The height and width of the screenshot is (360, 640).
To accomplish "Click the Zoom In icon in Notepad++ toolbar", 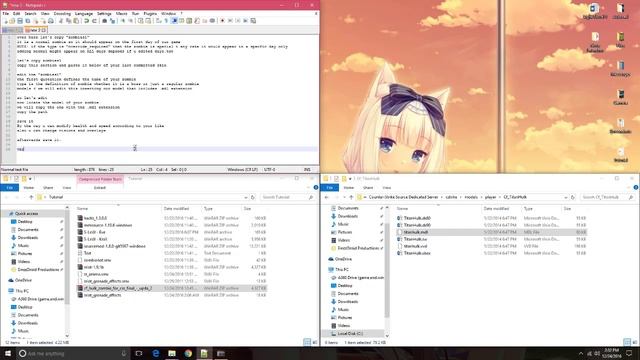I will pos(122,21).
